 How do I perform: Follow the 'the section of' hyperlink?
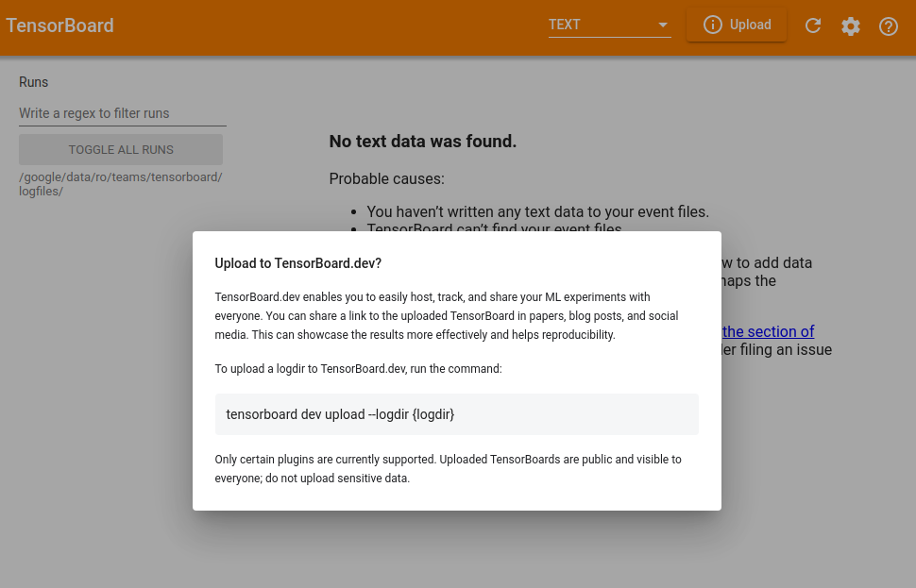click(x=767, y=331)
